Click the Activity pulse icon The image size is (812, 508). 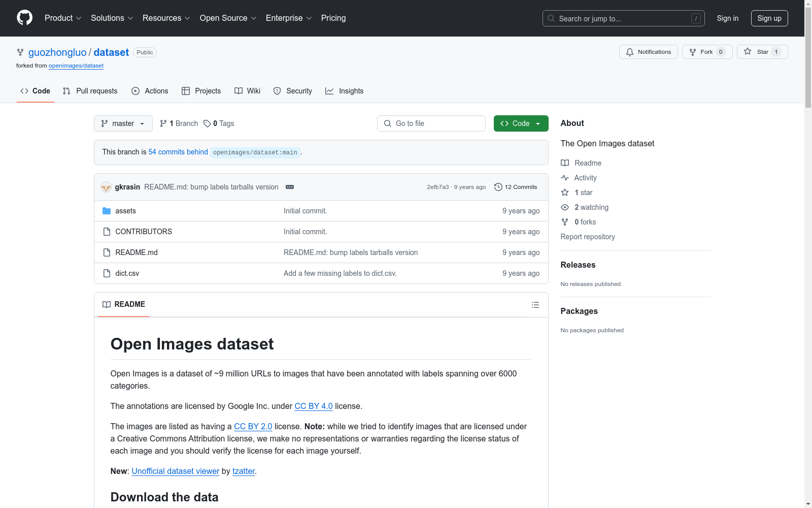click(565, 178)
